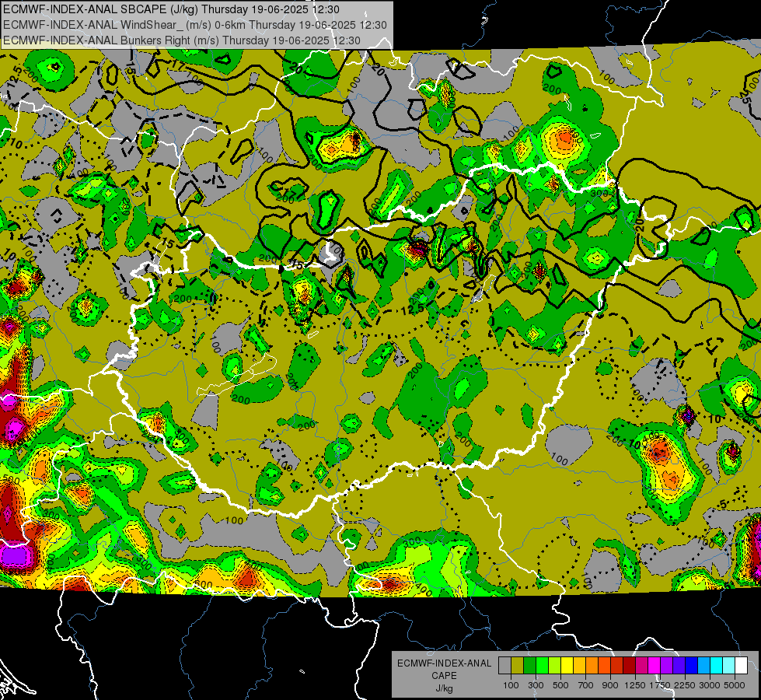Image resolution: width=761 pixels, height=700 pixels.
Task: Choose the yellow-green legend swatch
Action: click(x=554, y=666)
